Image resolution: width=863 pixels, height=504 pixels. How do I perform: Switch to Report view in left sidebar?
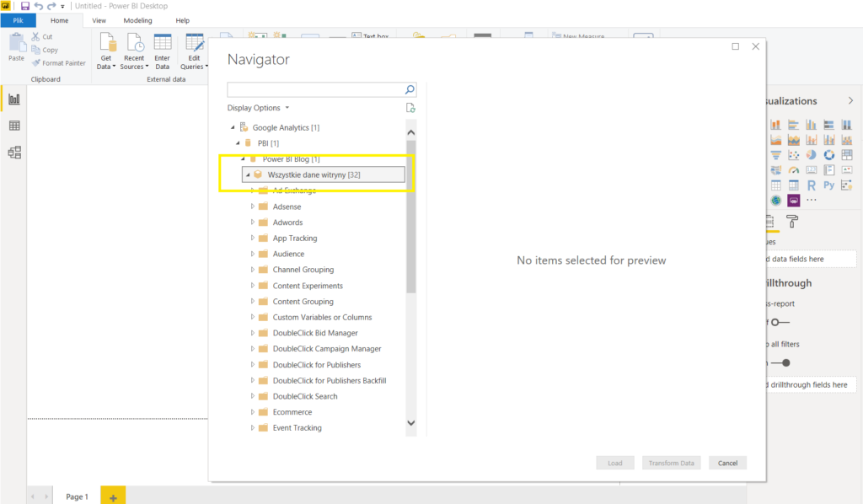point(14,99)
